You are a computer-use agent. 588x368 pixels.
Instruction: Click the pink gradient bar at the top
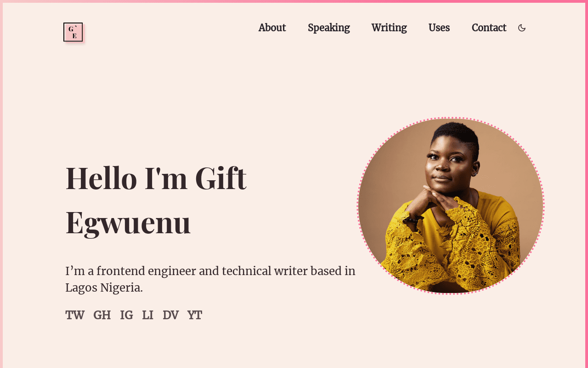[x=294, y=1]
